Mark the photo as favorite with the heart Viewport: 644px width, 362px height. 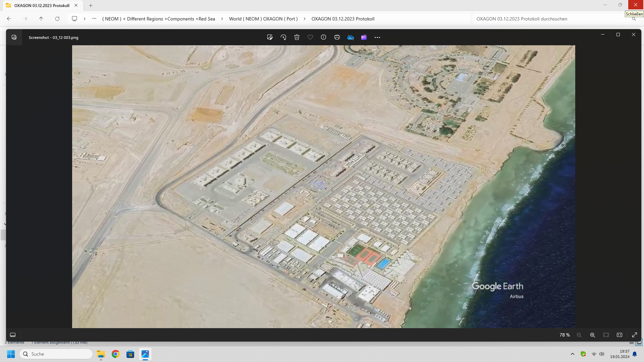tap(310, 37)
